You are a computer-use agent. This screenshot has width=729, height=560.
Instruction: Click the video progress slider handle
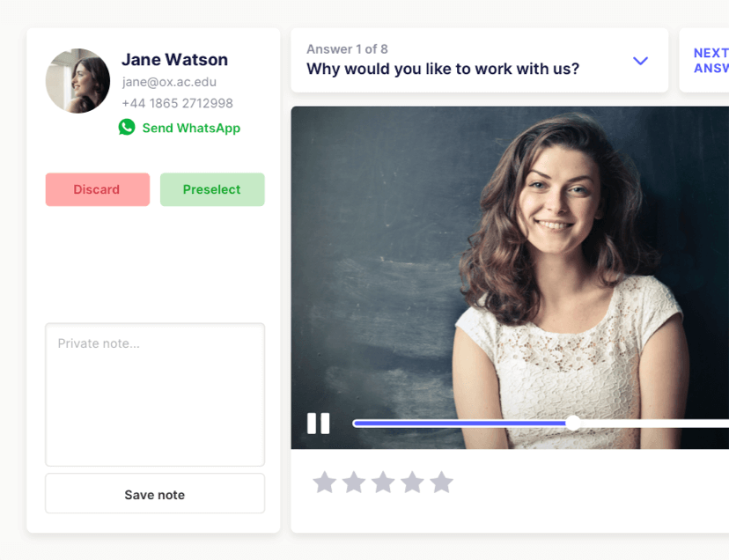573,424
